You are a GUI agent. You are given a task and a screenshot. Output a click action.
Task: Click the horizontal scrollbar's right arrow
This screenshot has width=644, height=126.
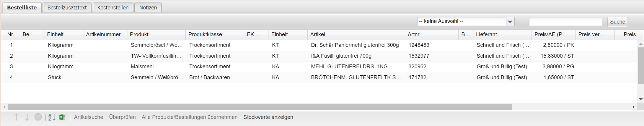(x=633, y=107)
